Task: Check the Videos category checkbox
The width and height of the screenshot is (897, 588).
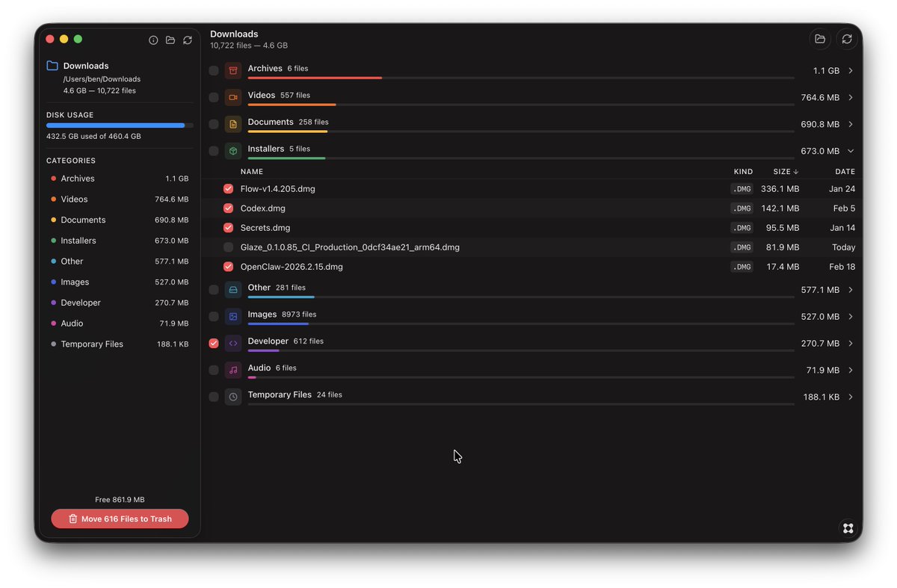Action: point(214,98)
